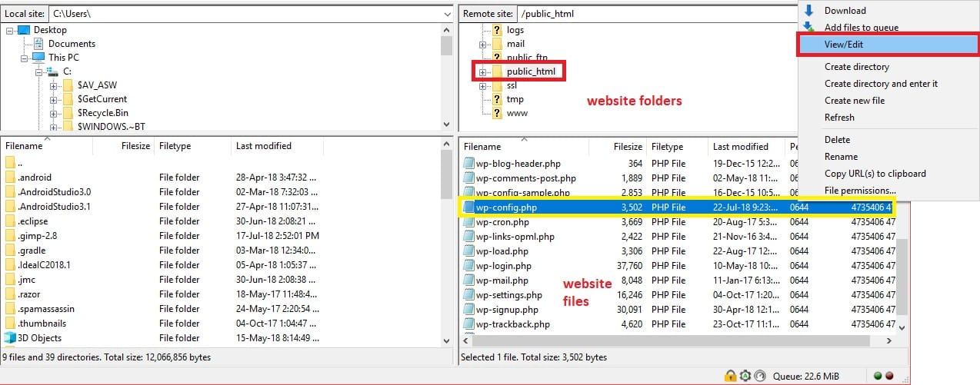Edit the Remote site path field
Screen dimensions: 980x385
tap(658, 14)
